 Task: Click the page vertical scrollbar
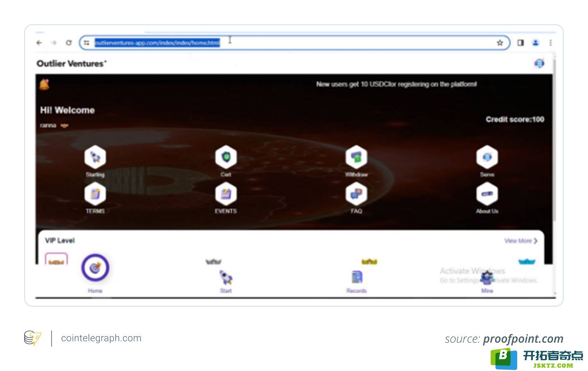[554, 140]
